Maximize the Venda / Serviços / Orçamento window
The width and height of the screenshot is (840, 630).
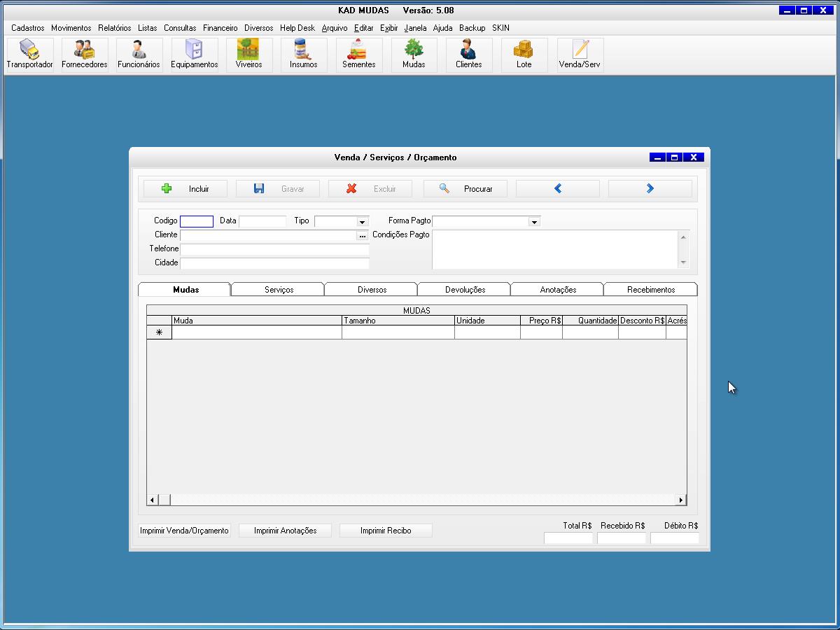click(674, 157)
